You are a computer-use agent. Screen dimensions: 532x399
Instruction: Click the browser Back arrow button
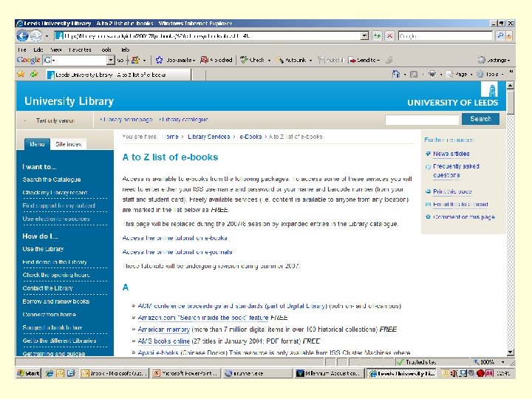tap(22, 35)
